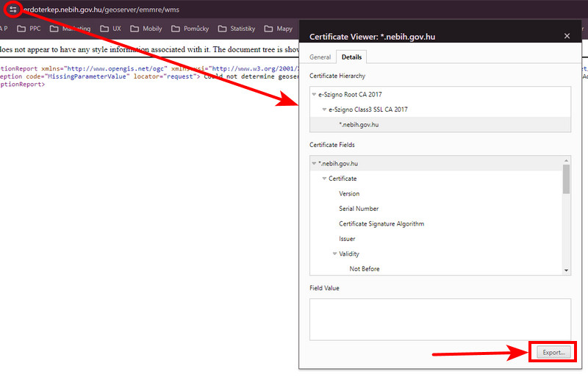Click the Certificate Fields scrollbar down arrow
The image size is (588, 377).
pyautogui.click(x=566, y=270)
